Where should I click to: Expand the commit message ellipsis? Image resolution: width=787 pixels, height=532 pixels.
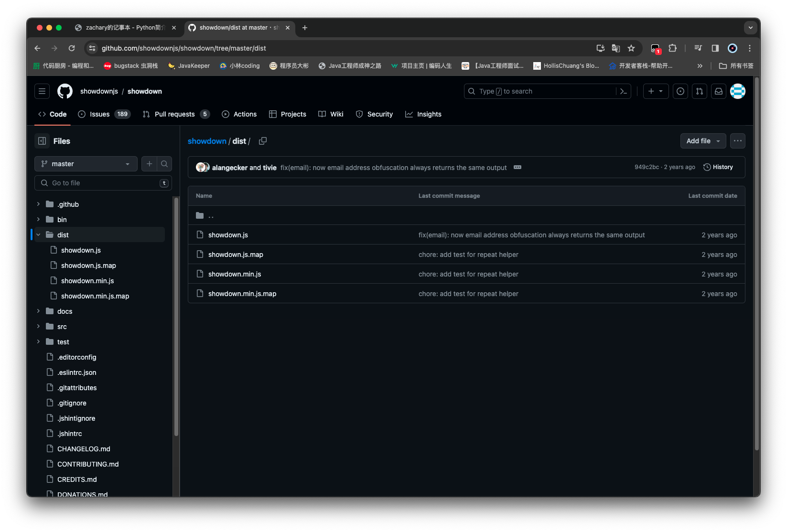click(x=517, y=167)
